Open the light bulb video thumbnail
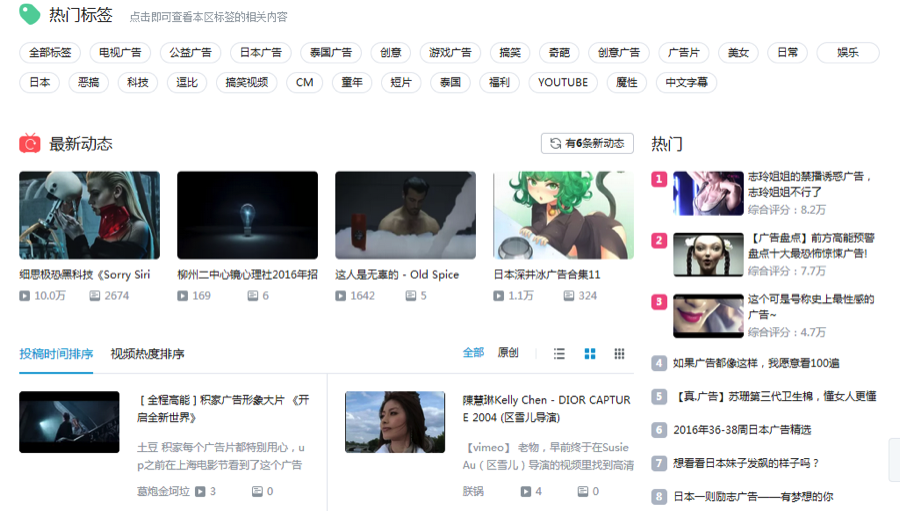Image resolution: width=900 pixels, height=512 pixels. [x=247, y=215]
